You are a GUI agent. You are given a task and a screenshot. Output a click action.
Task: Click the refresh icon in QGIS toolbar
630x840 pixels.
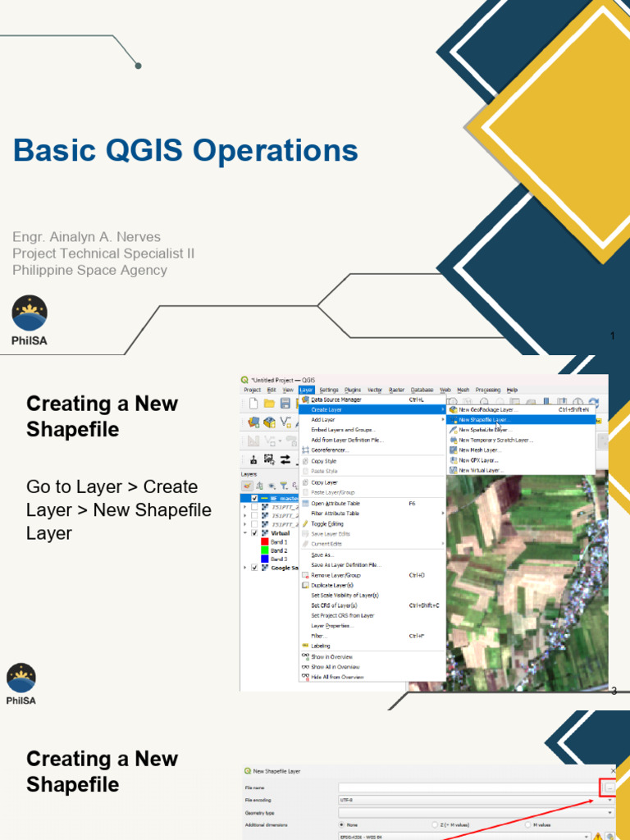(x=594, y=402)
